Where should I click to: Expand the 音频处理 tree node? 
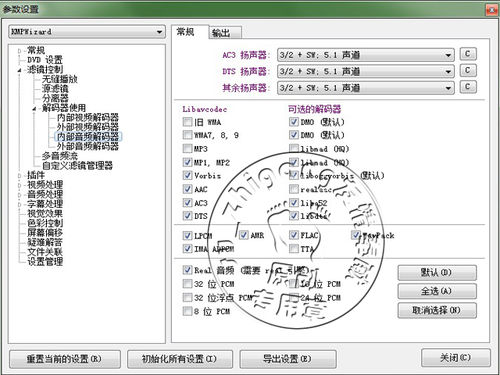click(x=19, y=195)
